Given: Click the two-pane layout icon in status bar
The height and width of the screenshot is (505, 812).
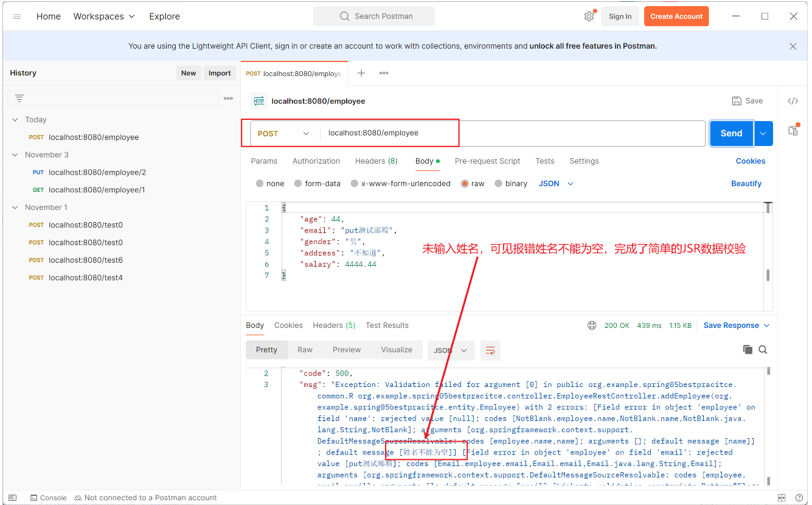Looking at the screenshot, I should click(782, 498).
